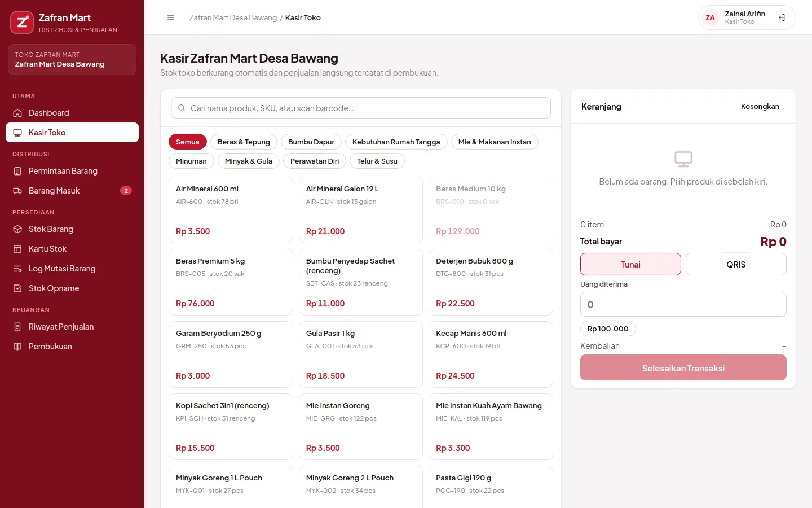Choose Mie & Makanan Instan filter

click(x=495, y=142)
